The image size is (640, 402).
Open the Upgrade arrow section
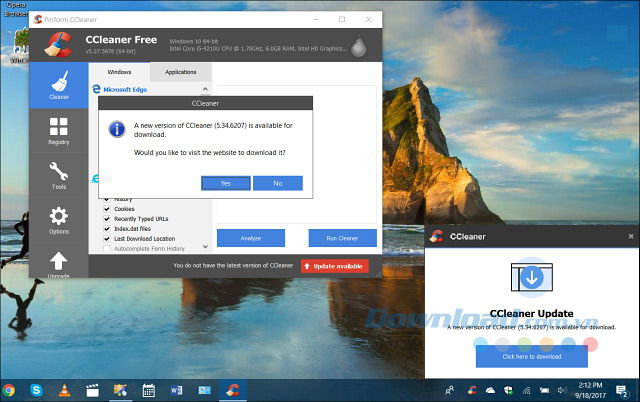pos(59,263)
